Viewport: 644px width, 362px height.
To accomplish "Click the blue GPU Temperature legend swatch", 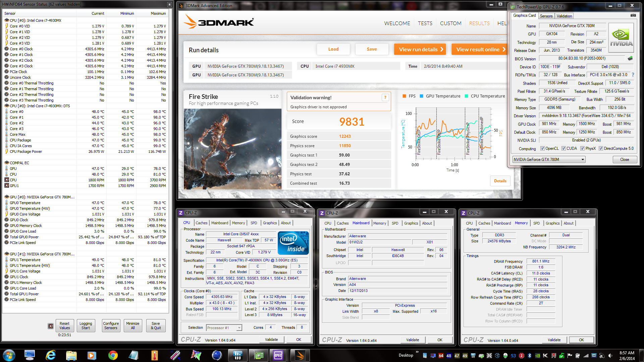I will coord(421,96).
